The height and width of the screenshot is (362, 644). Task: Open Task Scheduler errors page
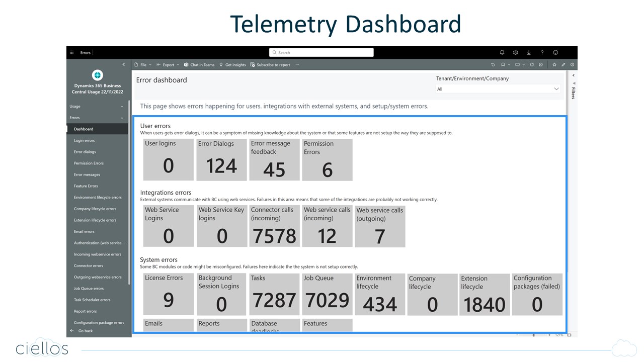pyautogui.click(x=97, y=300)
